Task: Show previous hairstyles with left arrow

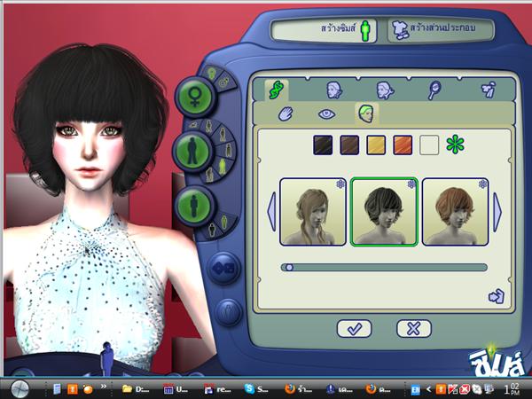Action: coord(271,212)
